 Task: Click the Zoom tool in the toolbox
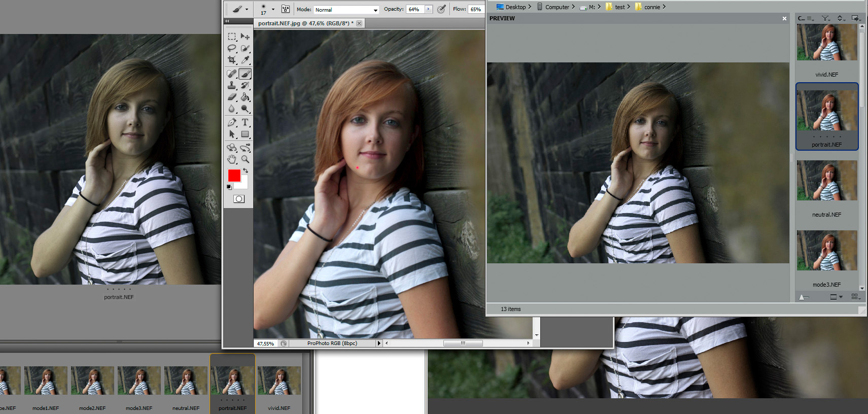click(x=245, y=159)
